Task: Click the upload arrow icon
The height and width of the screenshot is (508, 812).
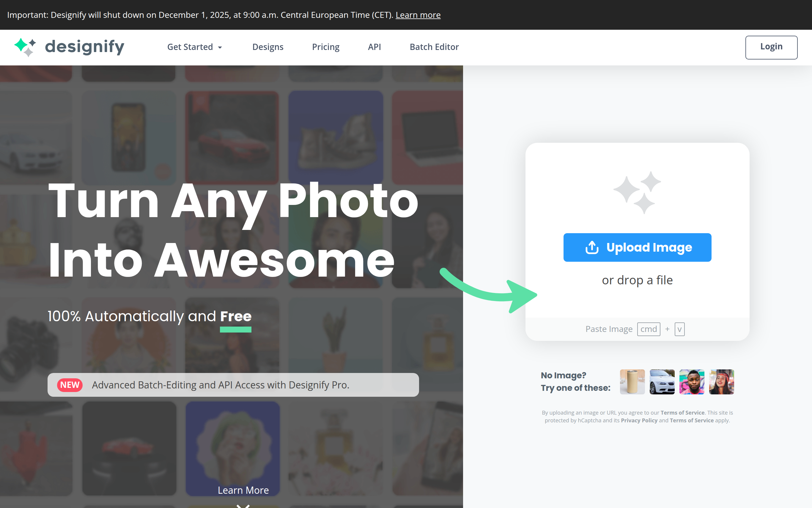Action: [x=592, y=248]
